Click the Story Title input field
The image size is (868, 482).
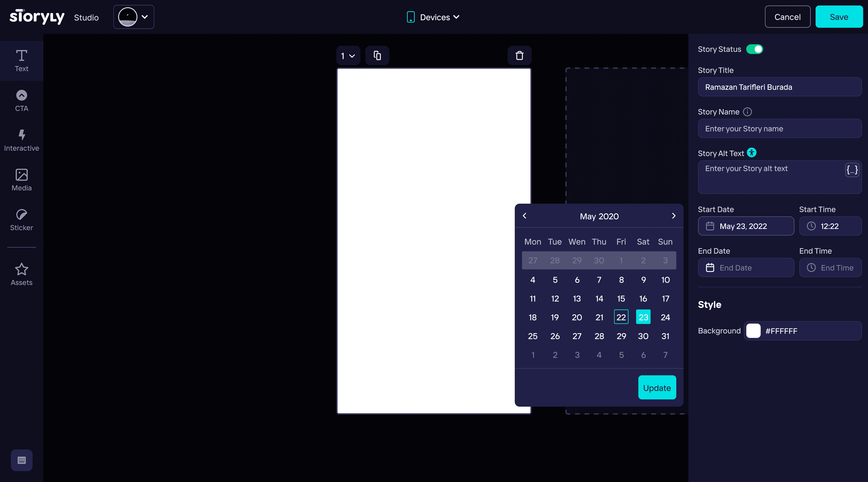coord(780,87)
